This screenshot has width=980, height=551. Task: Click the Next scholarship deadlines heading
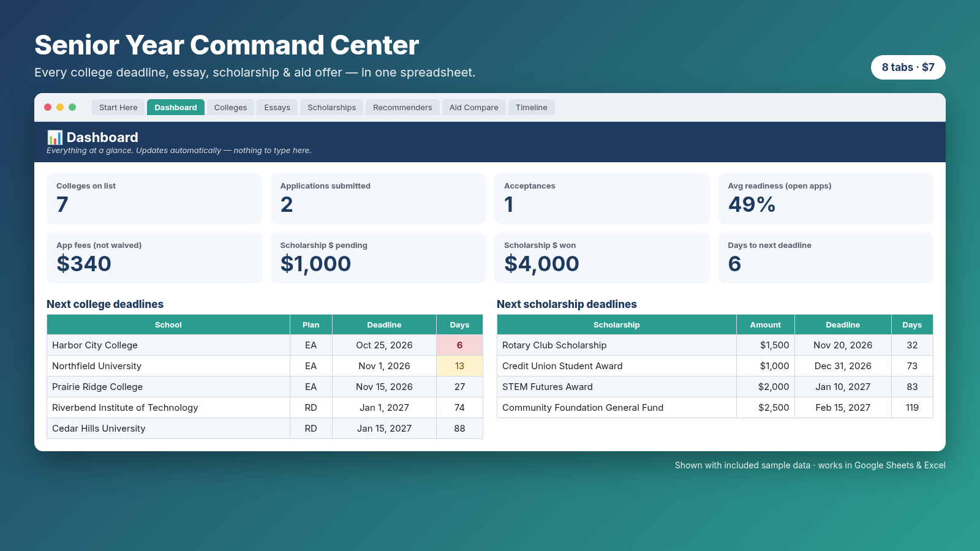click(567, 304)
